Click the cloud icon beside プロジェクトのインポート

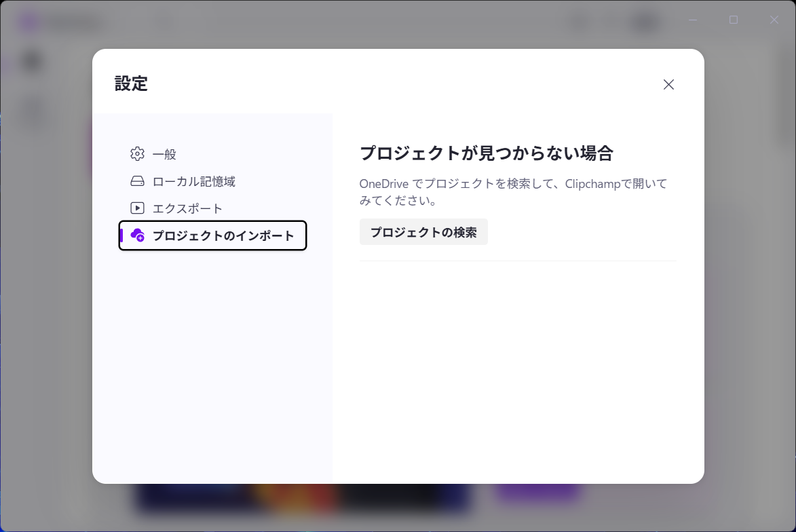tap(137, 235)
